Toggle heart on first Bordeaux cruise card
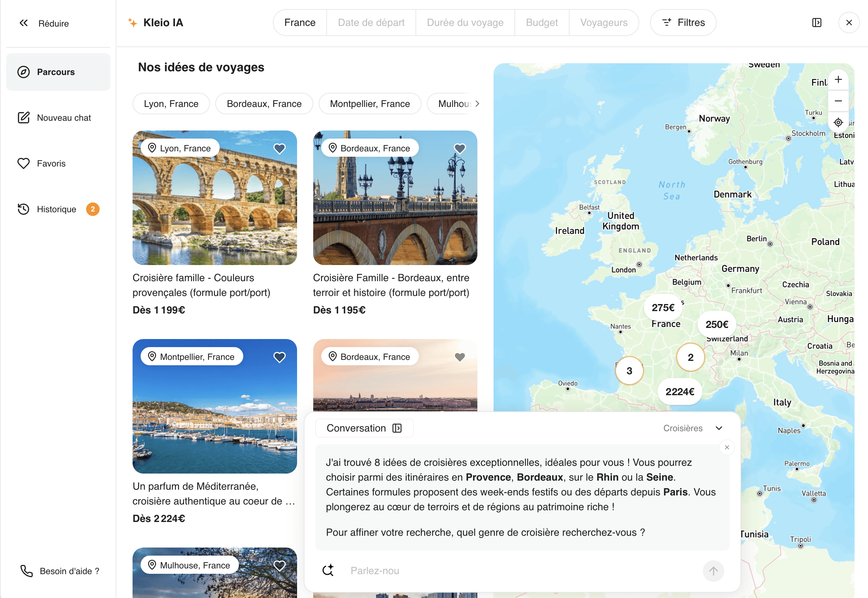This screenshot has height=598, width=868. pos(460,149)
